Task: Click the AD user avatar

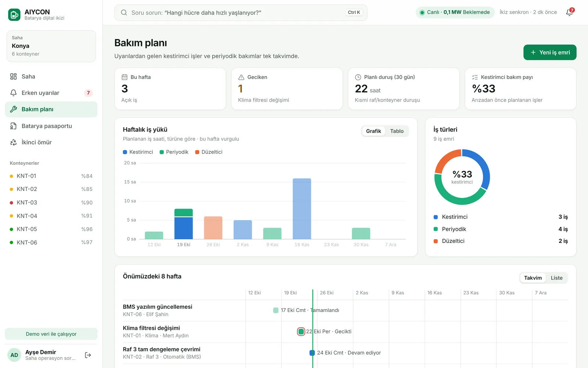Action: coord(14,355)
